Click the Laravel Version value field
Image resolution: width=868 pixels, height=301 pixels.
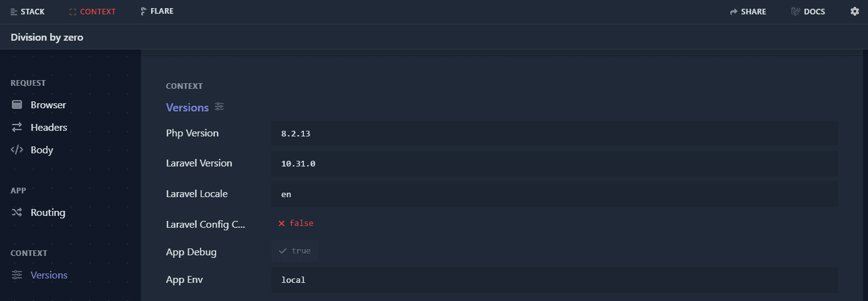tap(554, 164)
